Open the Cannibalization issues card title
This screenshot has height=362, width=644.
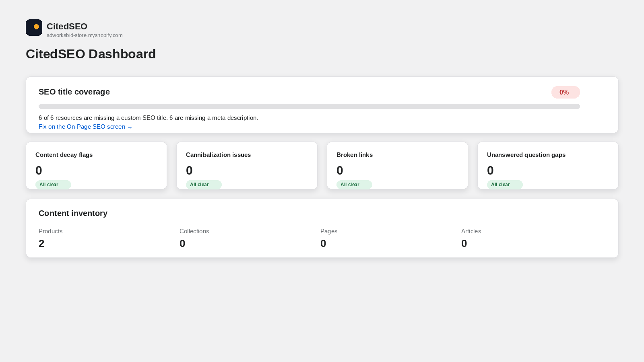click(218, 155)
